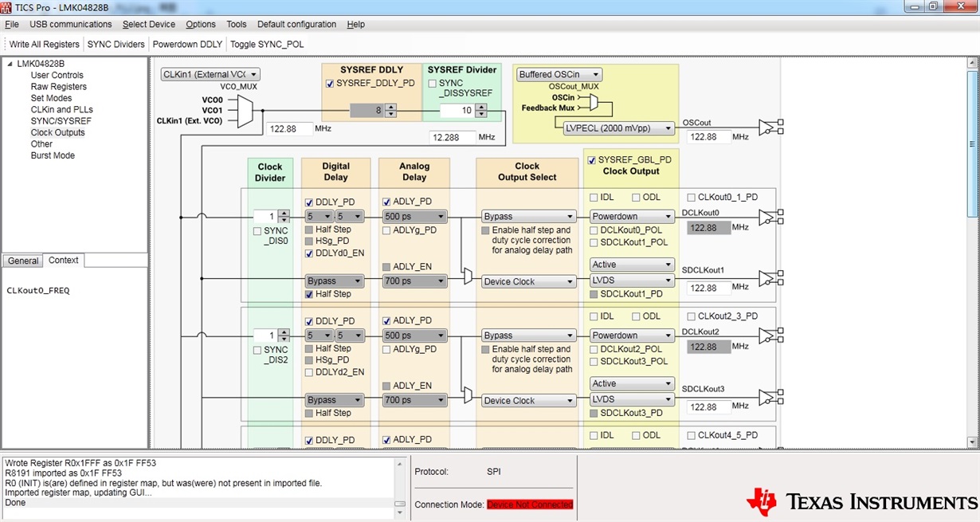Check DCLKout0_POL checkbox

[594, 230]
